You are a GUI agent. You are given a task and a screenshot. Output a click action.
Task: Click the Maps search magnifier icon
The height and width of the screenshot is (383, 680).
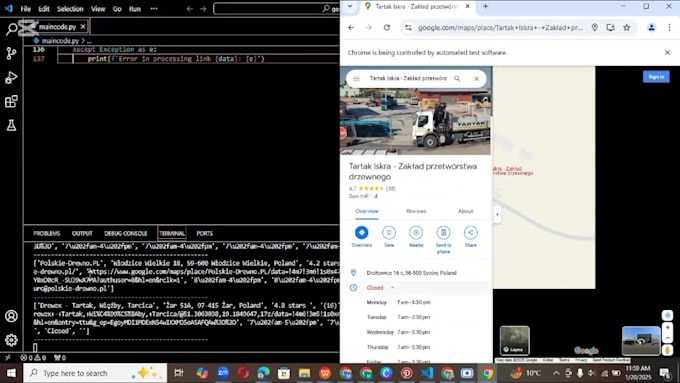[x=457, y=79]
